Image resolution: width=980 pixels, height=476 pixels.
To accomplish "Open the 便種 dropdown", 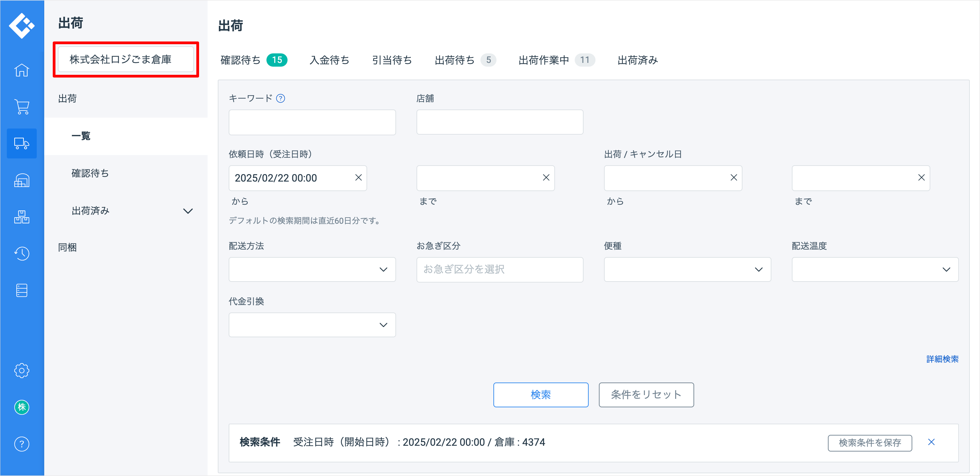I will click(687, 270).
